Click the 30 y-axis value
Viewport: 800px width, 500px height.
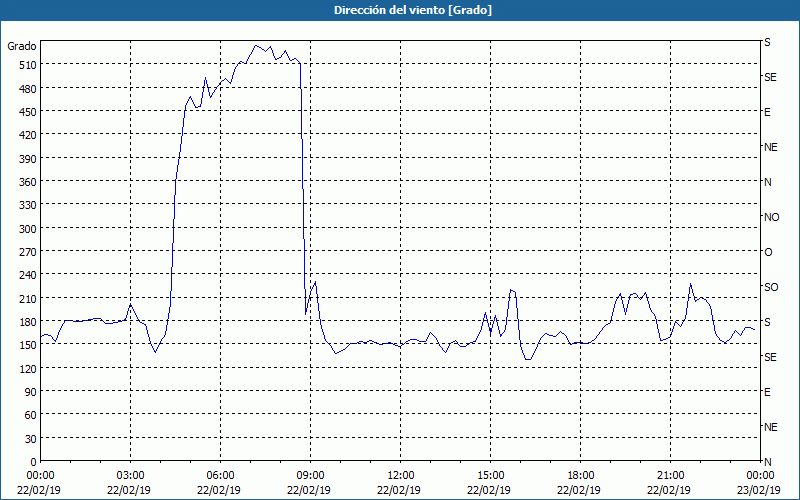[31, 439]
